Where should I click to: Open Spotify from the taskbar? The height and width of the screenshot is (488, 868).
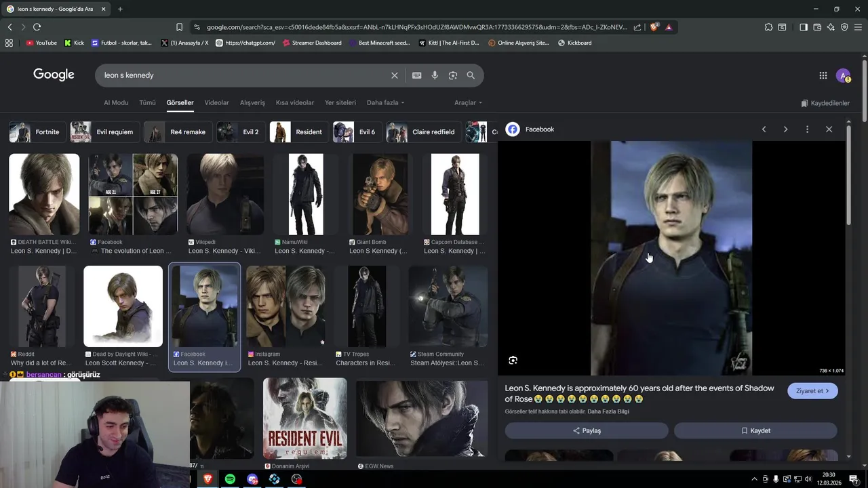pos(230,479)
